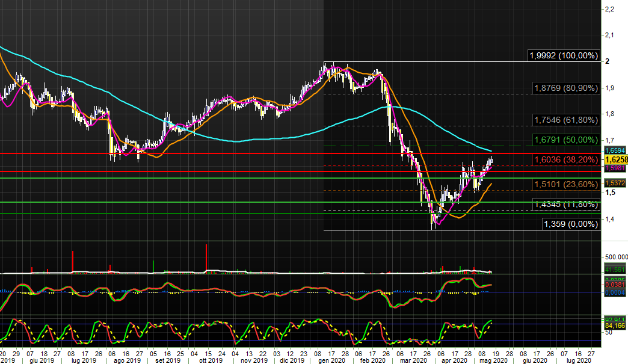Viewport: 628px width, 364px height.
Task: Click the 1,7546 (61,80%) Fibonacci label
Action: pos(566,120)
